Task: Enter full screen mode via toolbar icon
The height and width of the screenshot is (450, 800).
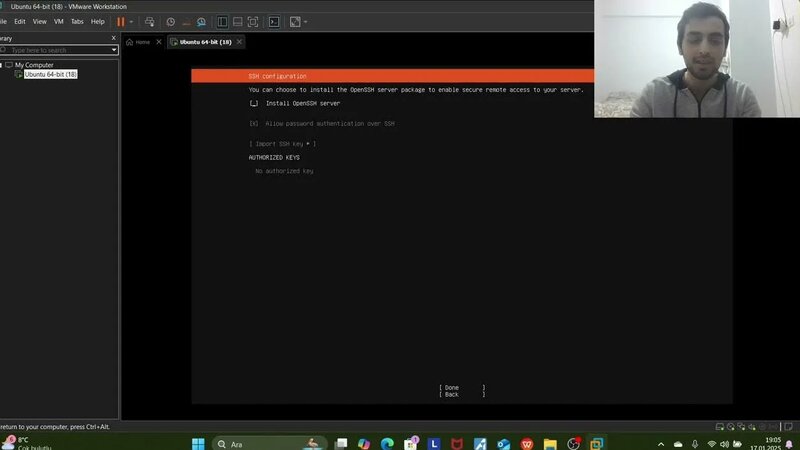Action: 253,22
